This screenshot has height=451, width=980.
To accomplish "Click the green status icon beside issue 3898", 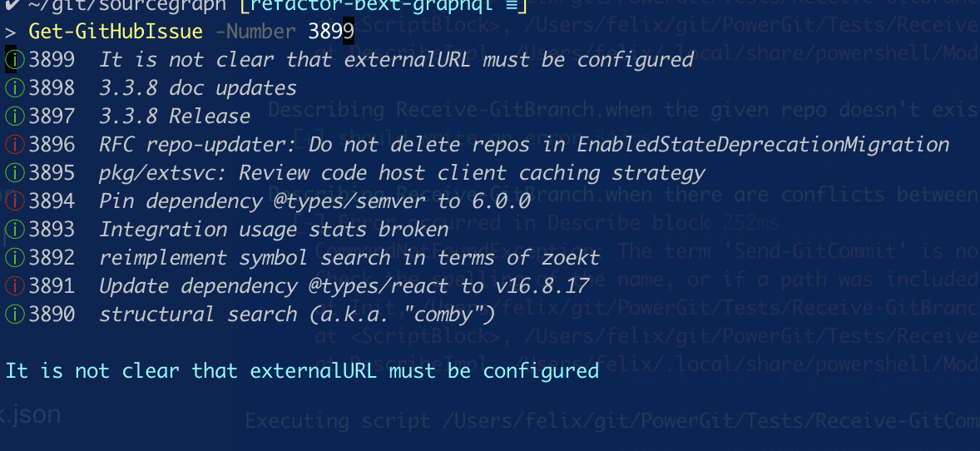I will (14, 88).
